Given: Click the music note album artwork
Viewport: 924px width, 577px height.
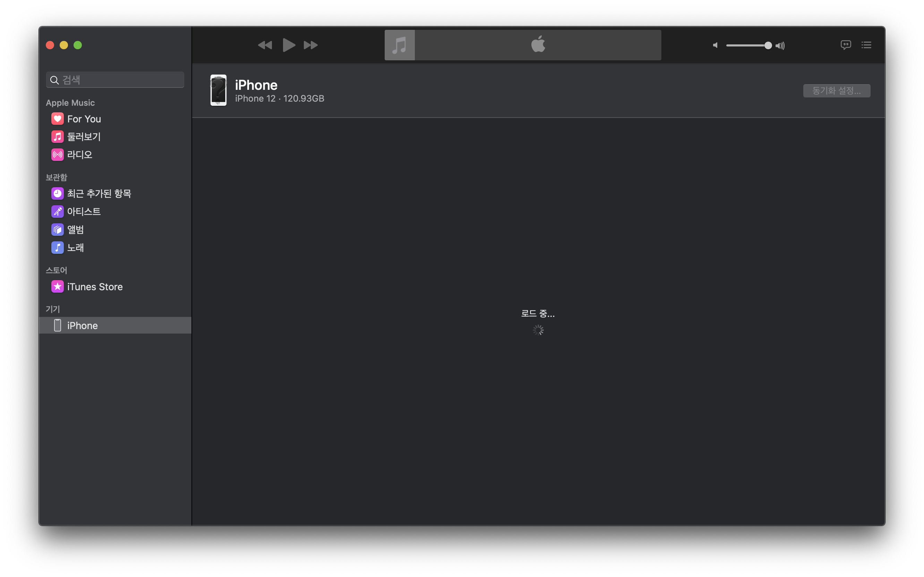Looking at the screenshot, I should coord(399,45).
